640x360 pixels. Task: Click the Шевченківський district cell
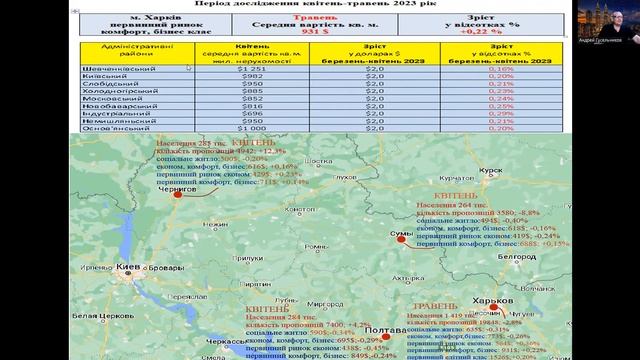[x=138, y=69]
